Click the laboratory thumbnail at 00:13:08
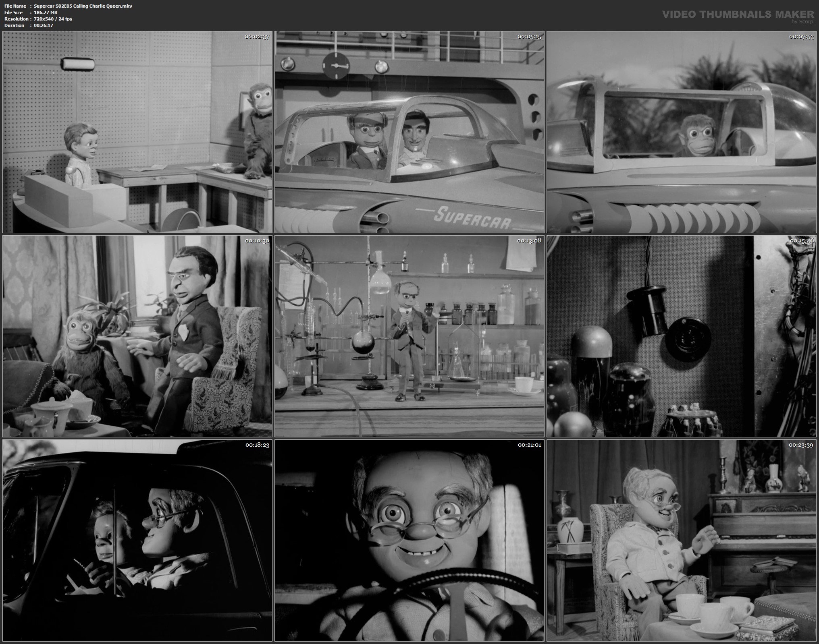Screen dimensions: 819x644 409,336
